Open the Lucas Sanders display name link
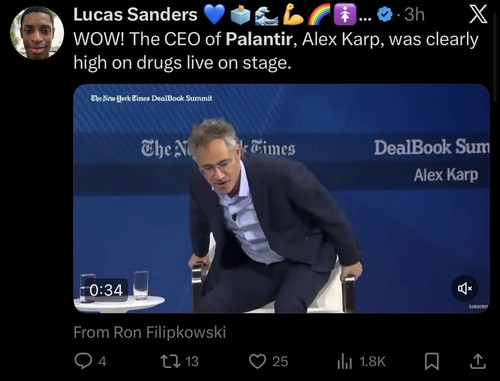500x381 pixels. (135, 15)
